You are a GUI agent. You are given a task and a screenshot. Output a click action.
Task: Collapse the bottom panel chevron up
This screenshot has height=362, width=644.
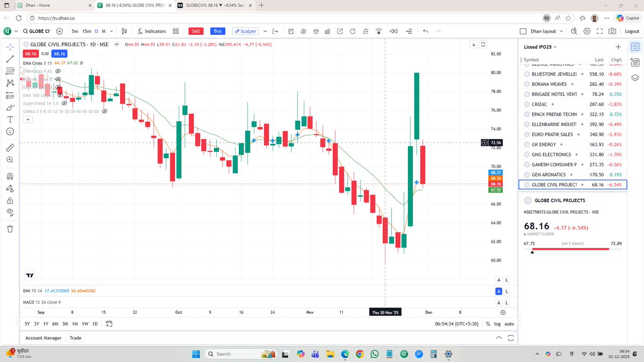coord(499,338)
